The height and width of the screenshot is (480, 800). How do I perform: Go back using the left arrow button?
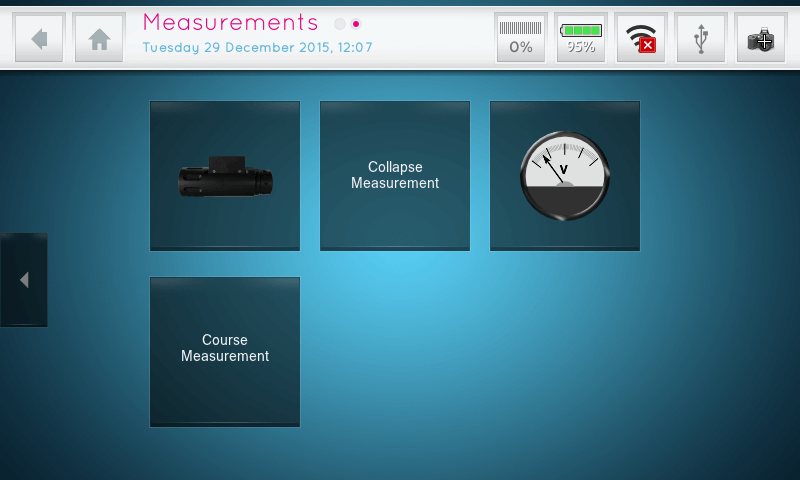click(39, 38)
